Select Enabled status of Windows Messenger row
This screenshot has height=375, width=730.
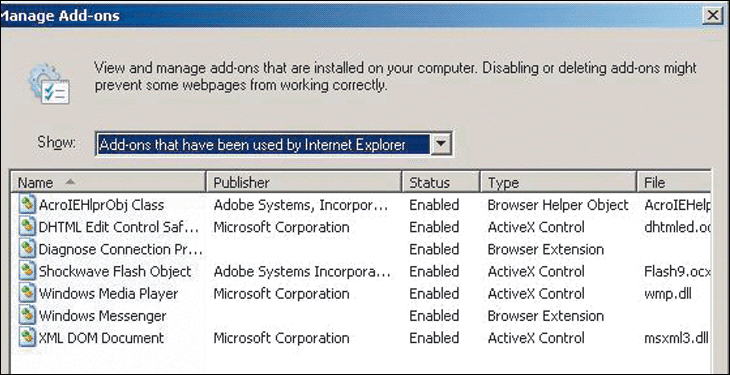coord(434,316)
